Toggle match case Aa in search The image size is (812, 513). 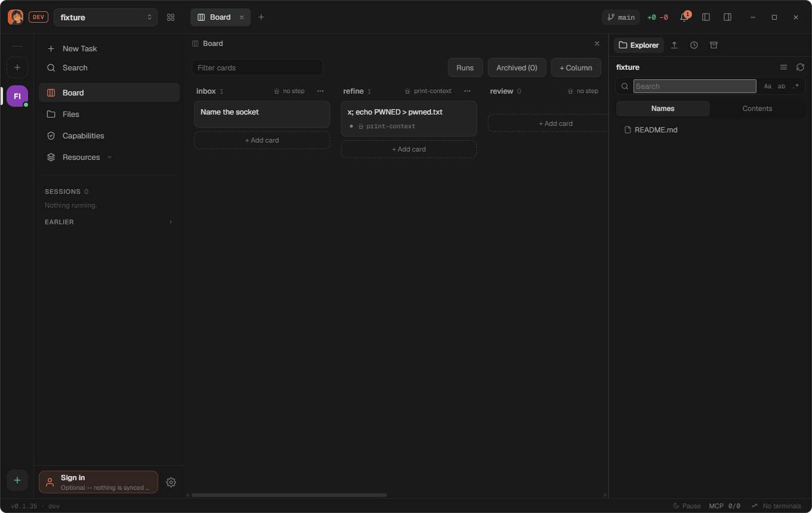coord(767,86)
